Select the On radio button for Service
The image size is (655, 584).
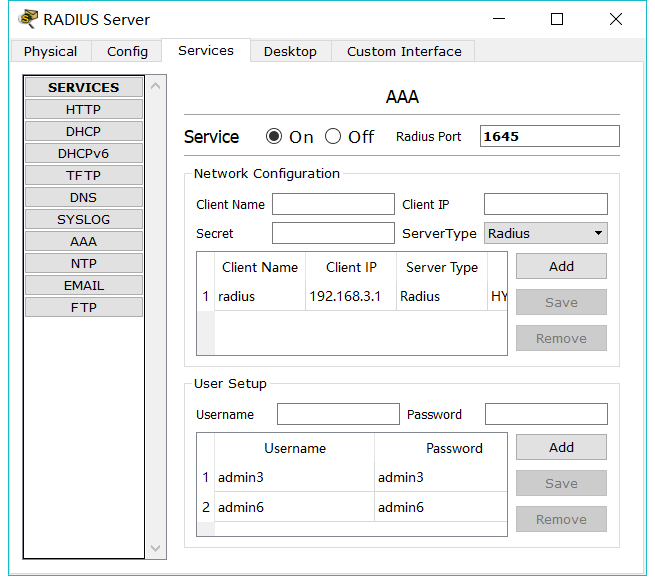[x=274, y=137]
